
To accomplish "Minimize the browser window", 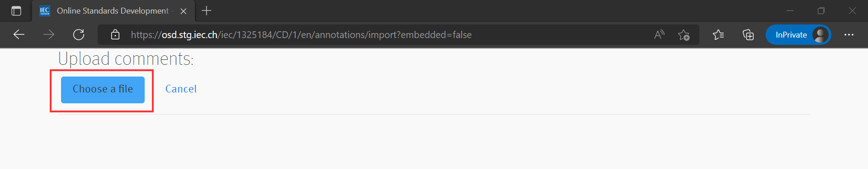I will coord(790,11).
